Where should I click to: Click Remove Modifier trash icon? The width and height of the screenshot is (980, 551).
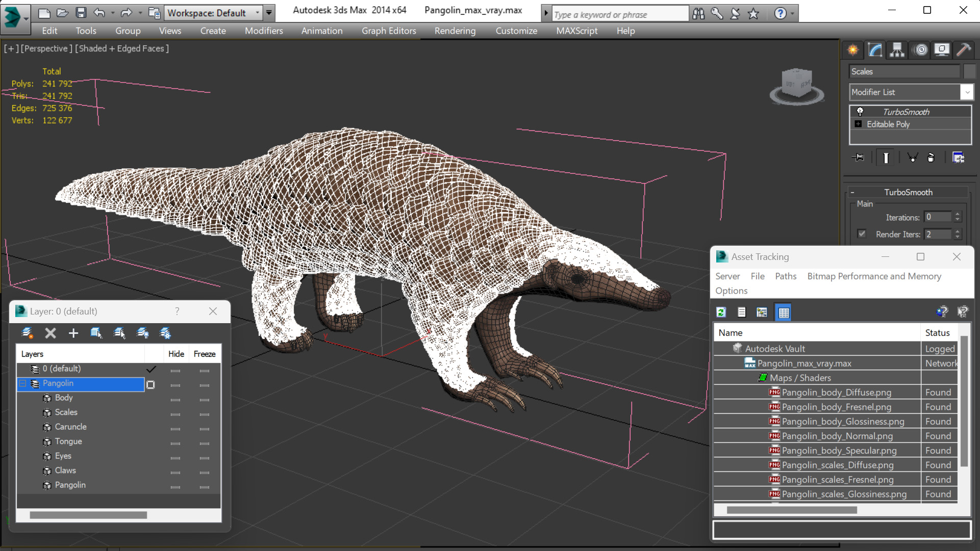pyautogui.click(x=931, y=158)
